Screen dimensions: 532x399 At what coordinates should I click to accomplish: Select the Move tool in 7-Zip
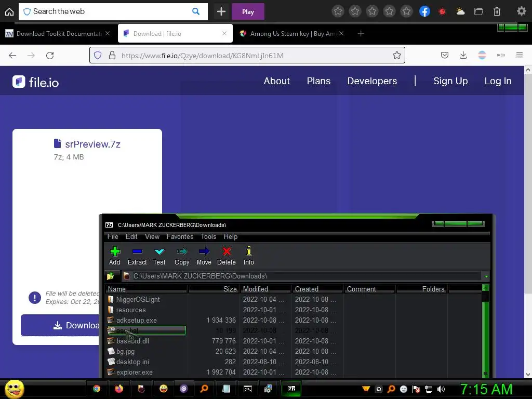204,256
